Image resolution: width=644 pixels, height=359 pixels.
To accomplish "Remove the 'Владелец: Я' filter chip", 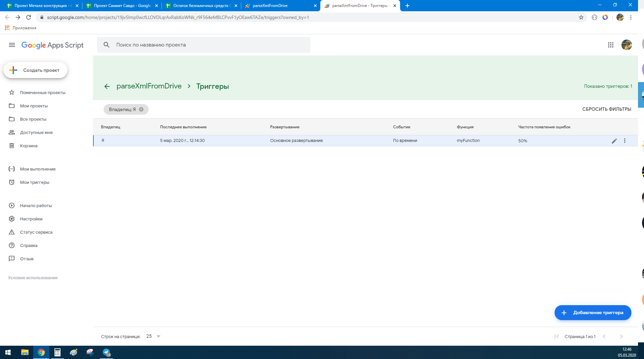I will pos(141,109).
